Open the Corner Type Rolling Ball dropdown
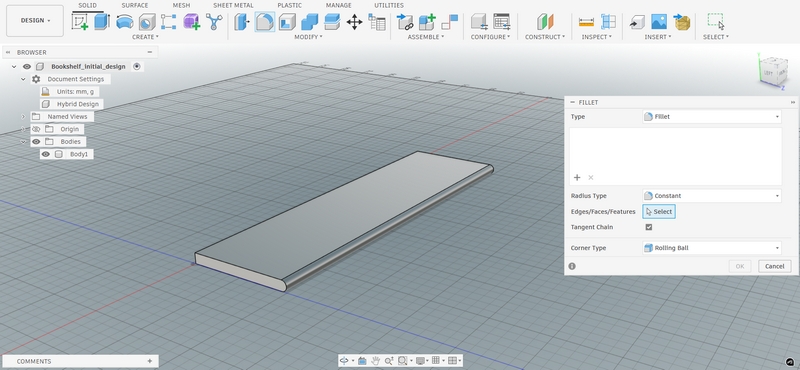The width and height of the screenshot is (800, 370). tap(711, 248)
